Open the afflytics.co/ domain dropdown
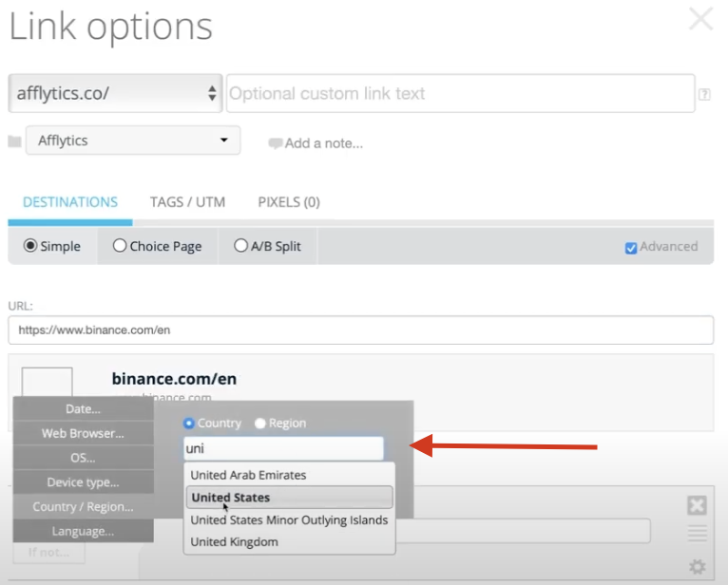Image resolution: width=728 pixels, height=585 pixels. [115, 93]
